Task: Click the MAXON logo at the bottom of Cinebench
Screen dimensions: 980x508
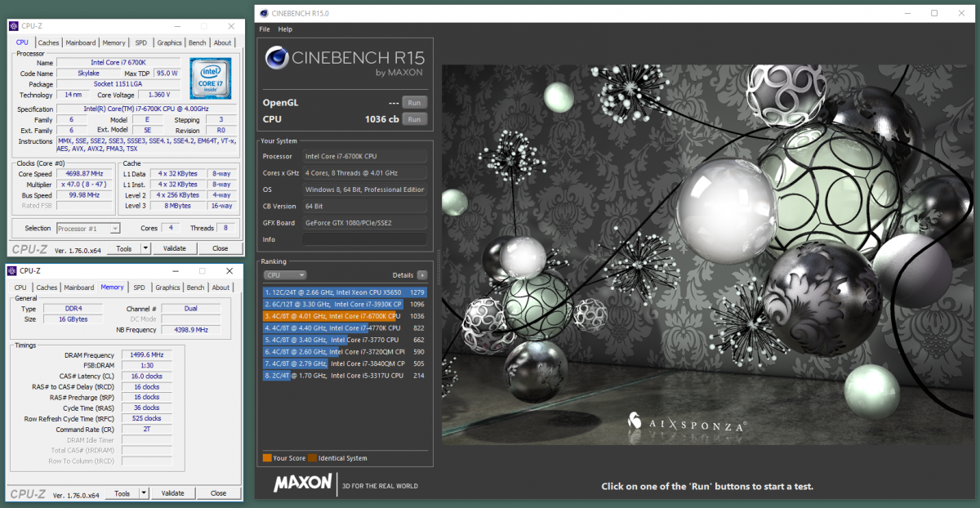Action: [303, 484]
